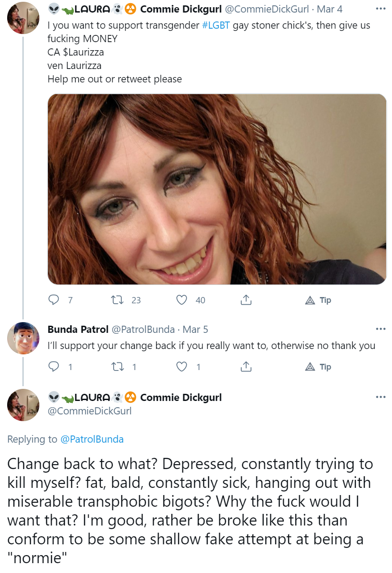Share Bunda Patrol's tweet
Screen dimensions: 392x573
tap(246, 367)
